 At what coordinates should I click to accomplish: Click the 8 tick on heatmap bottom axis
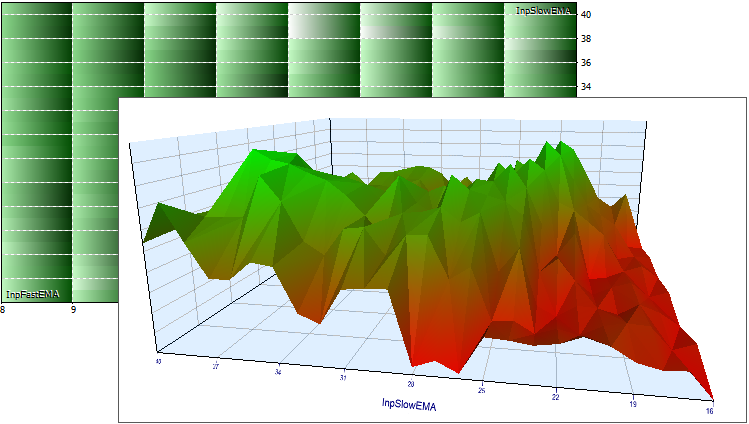(x=3, y=309)
